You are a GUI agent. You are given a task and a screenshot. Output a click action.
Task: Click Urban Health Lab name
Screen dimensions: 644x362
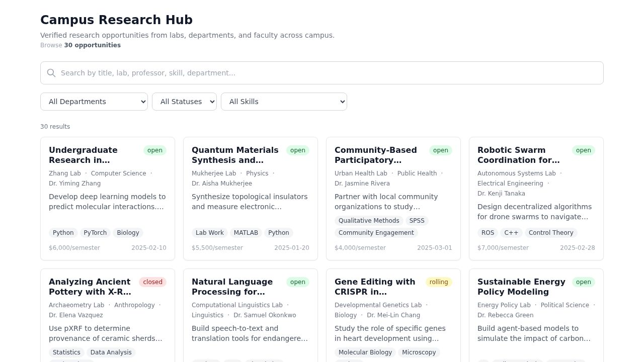[x=361, y=173]
